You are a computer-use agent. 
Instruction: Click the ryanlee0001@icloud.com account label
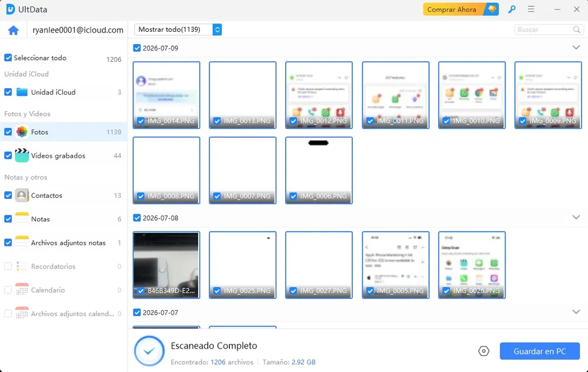pos(78,30)
